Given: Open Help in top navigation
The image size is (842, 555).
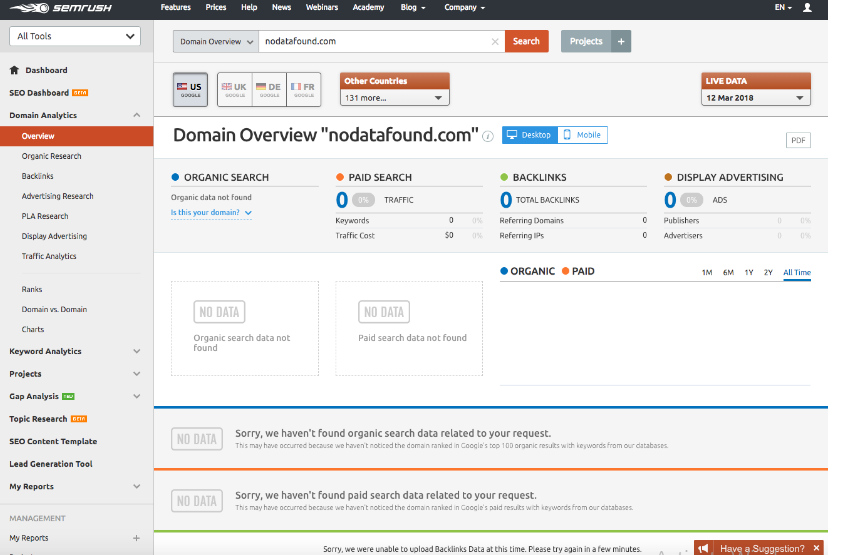Looking at the screenshot, I should point(249,8).
